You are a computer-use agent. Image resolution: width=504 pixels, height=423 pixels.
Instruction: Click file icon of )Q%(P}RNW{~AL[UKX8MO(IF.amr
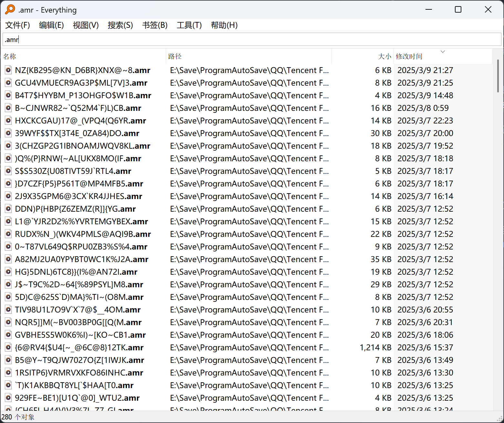click(8, 158)
